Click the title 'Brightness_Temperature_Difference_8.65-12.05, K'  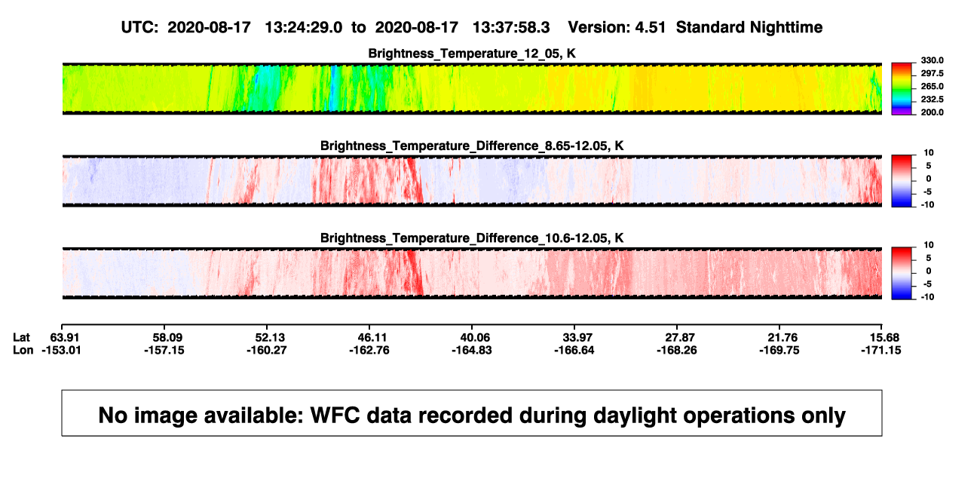click(472, 146)
